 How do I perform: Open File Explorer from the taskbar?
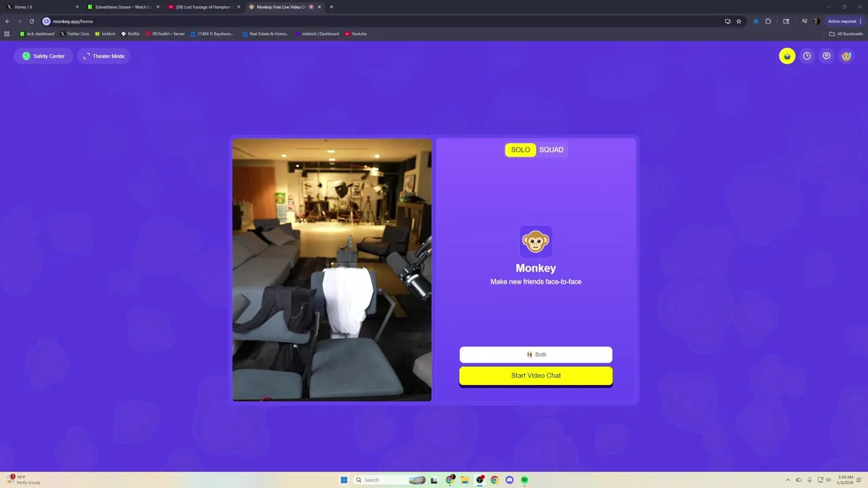coord(465,480)
